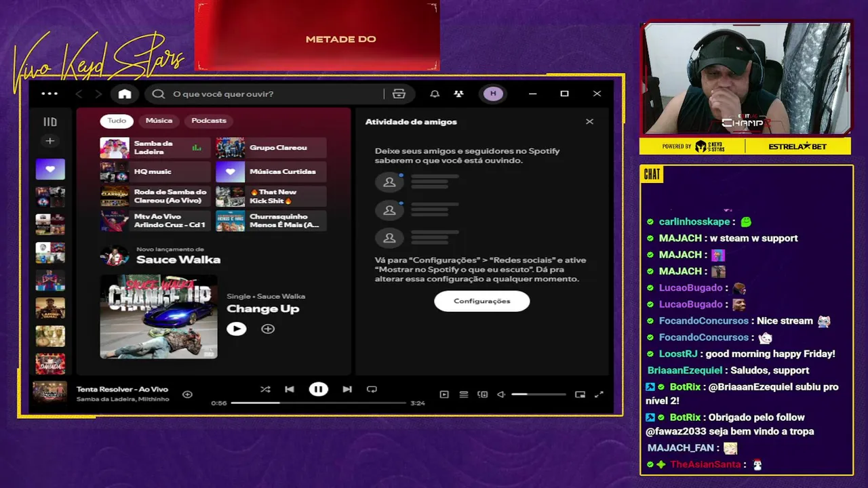868x488 pixels.
Task: Adjust the volume slider
Action: click(538, 394)
